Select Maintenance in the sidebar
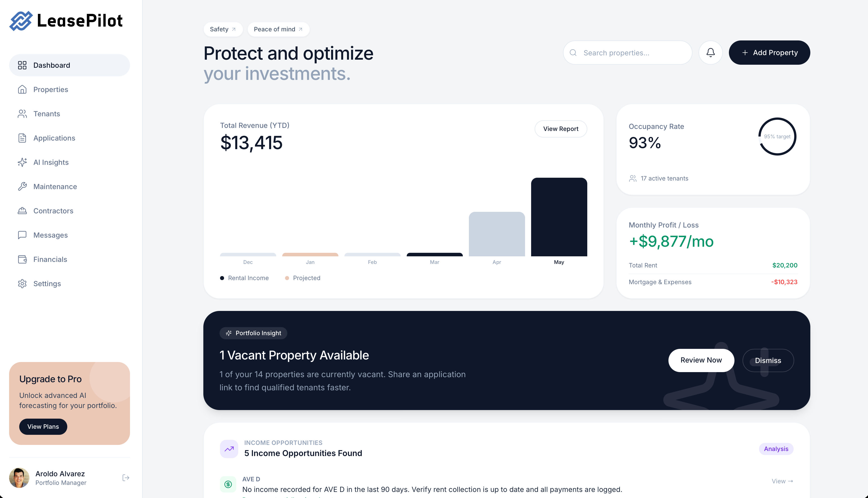868x498 pixels. coord(70,187)
